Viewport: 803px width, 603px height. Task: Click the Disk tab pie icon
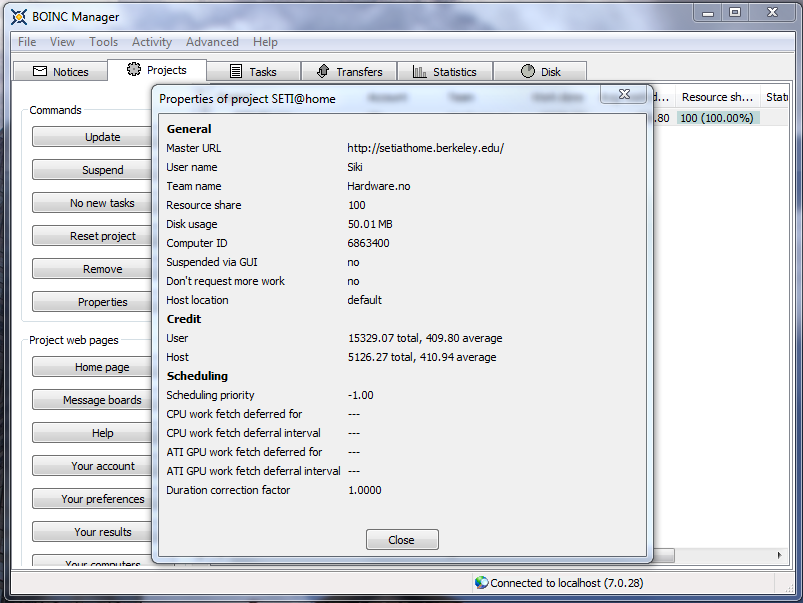pyautogui.click(x=527, y=71)
